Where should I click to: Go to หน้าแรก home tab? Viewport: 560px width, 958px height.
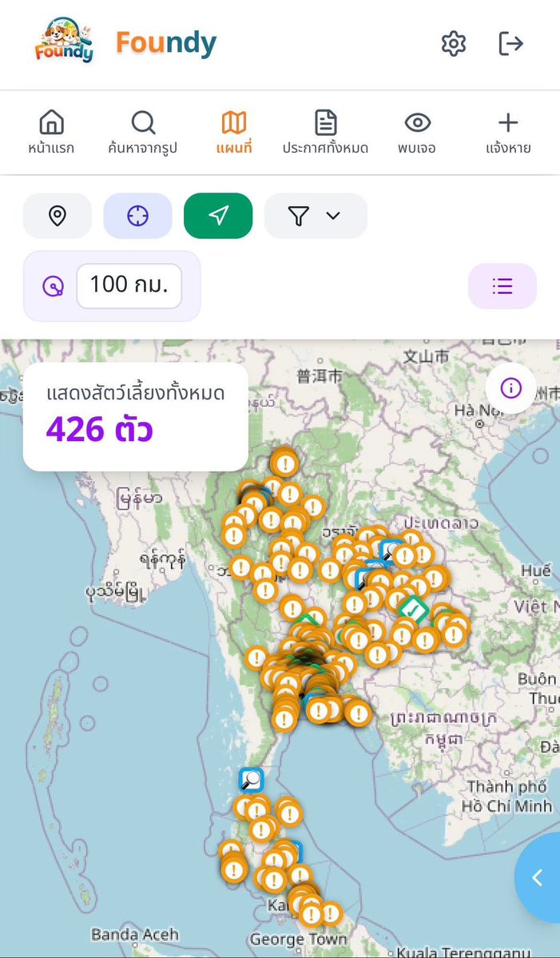[51, 133]
